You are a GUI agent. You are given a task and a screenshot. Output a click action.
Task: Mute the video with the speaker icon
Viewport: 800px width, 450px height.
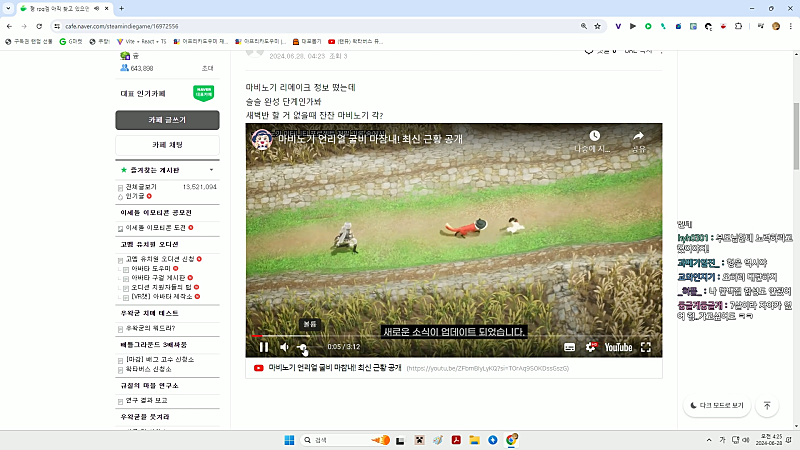(x=284, y=347)
